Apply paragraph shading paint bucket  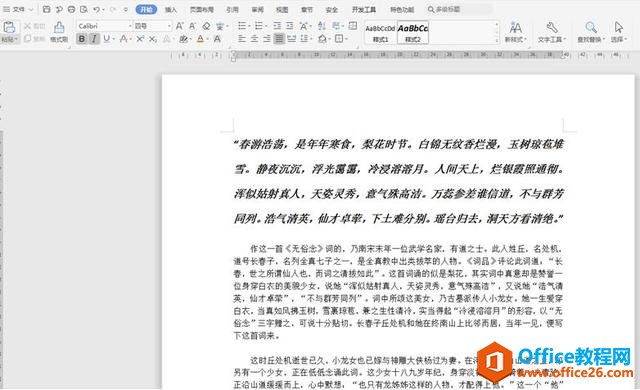pos(322,39)
